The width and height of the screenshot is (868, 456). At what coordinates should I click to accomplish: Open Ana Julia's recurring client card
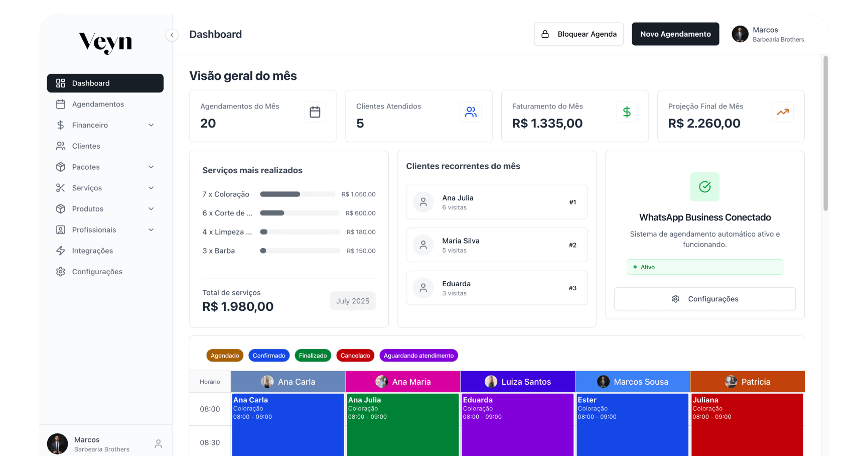(496, 202)
